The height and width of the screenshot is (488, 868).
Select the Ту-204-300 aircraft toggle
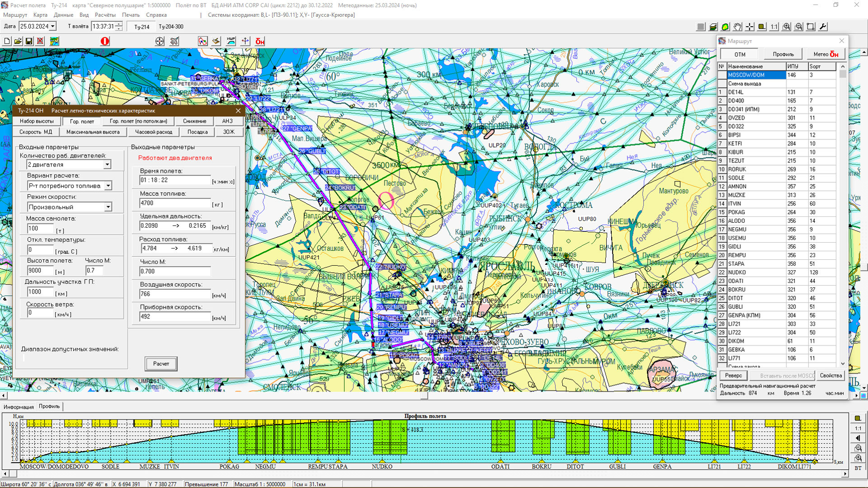171,27
